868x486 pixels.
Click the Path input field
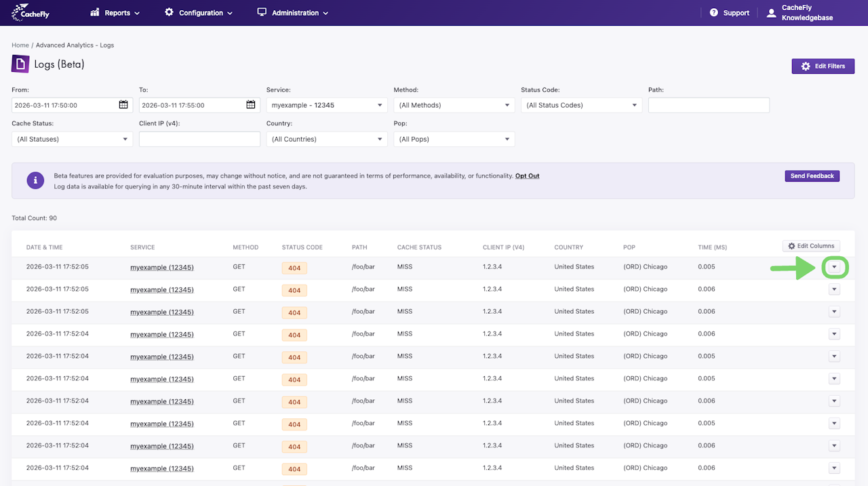click(x=709, y=105)
